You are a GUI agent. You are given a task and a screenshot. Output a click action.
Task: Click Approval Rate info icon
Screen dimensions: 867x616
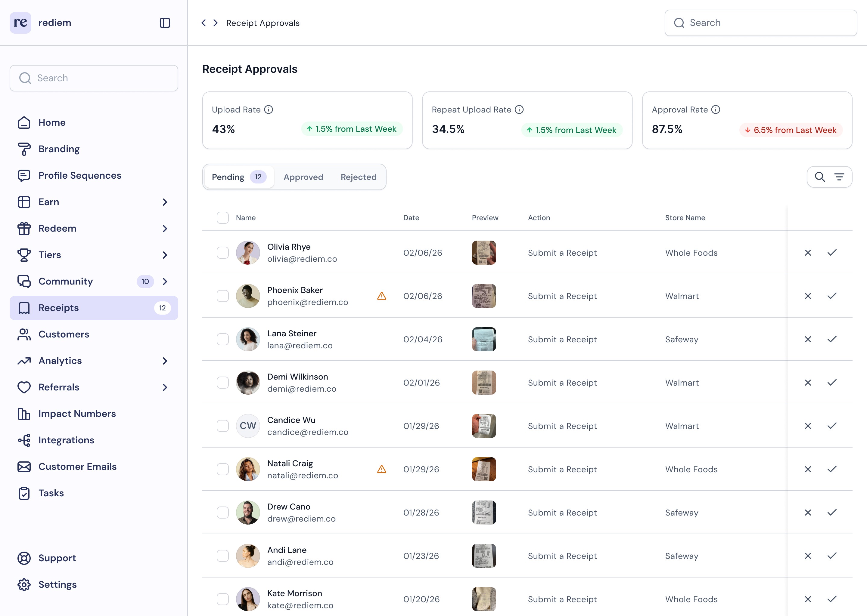716,109
